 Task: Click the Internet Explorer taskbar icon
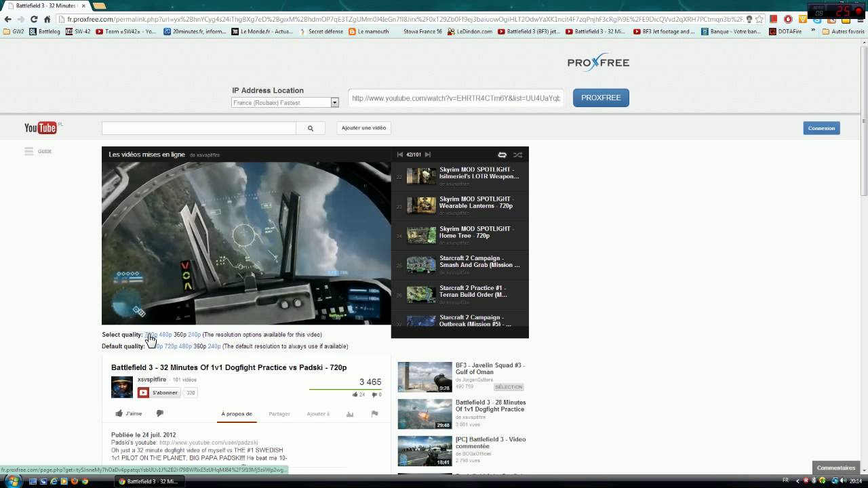(x=54, y=481)
